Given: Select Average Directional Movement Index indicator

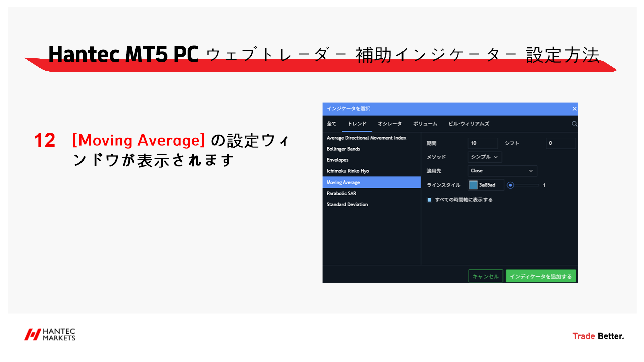Looking at the screenshot, I should coord(371,138).
